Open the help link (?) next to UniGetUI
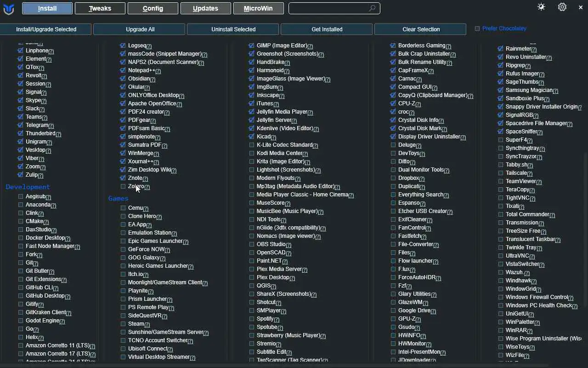This screenshot has width=588, height=368. tap(531, 314)
